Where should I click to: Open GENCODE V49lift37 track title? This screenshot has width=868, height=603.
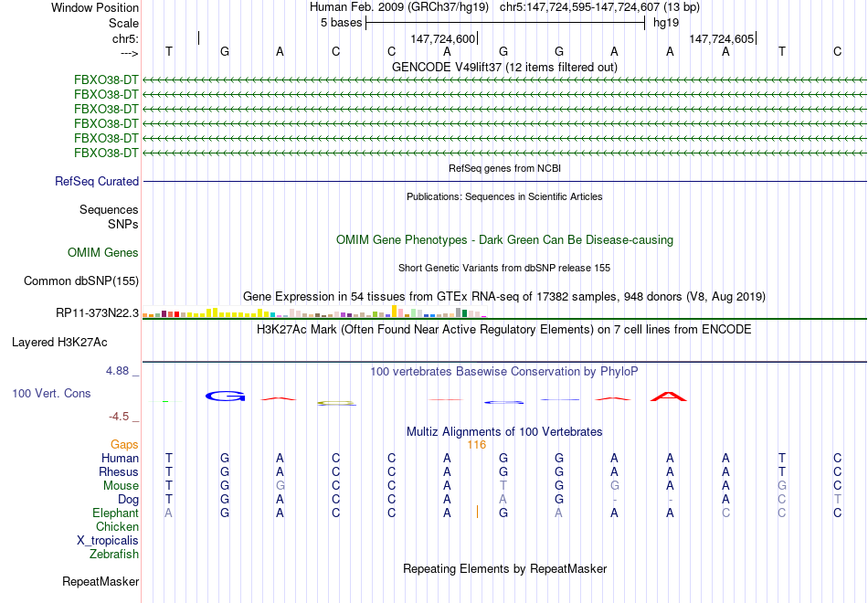504,67
